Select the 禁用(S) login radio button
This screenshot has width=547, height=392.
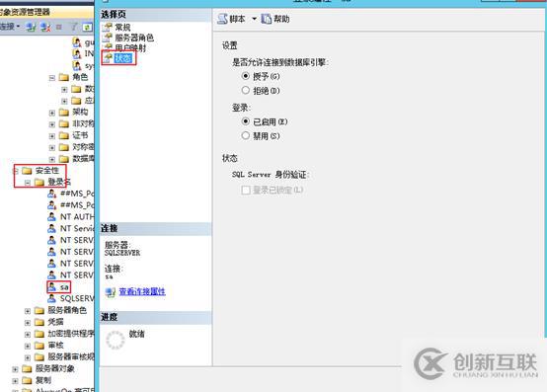[246, 135]
